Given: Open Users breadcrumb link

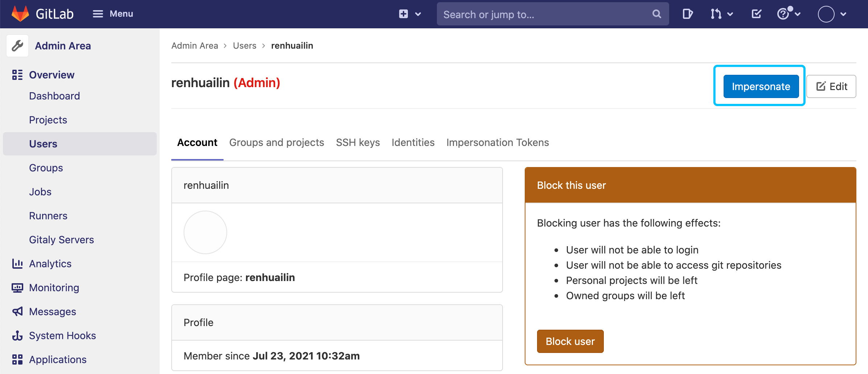Looking at the screenshot, I should pos(245,46).
